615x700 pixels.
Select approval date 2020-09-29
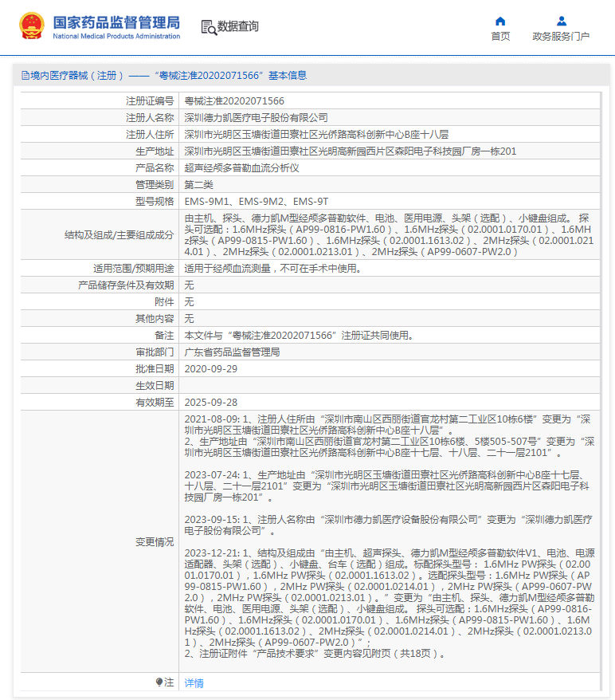pyautogui.click(x=211, y=369)
